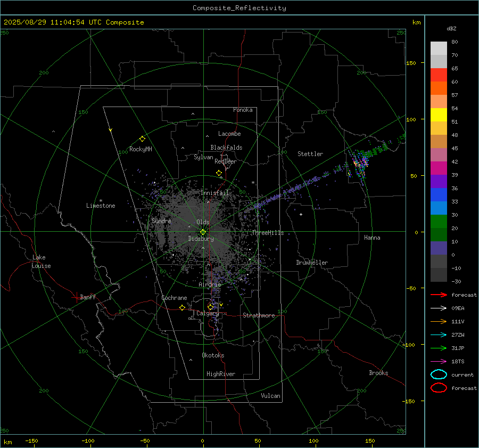Pick the magenta swatch in dBZ scale
Viewport: 479px width, 448px height.
coord(439,168)
